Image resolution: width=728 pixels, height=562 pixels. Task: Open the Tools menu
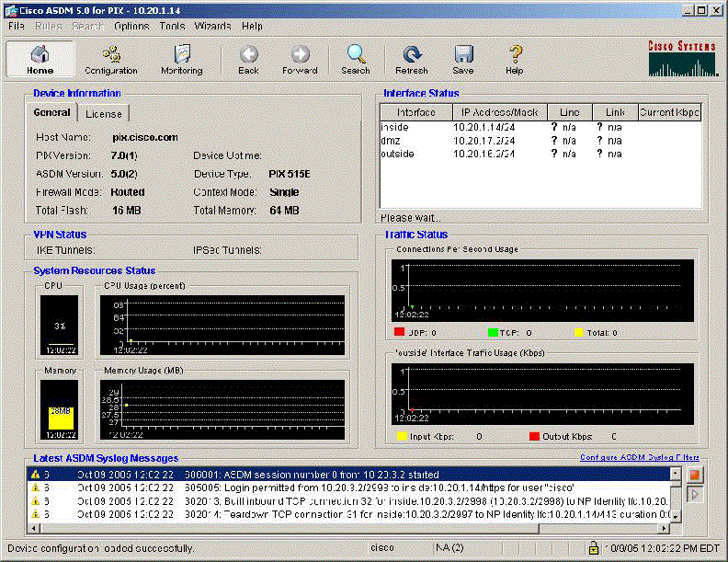pos(172,26)
